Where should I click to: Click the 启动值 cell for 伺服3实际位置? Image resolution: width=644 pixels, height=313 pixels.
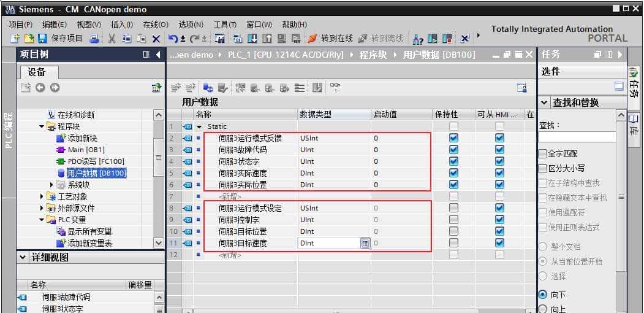403,185
